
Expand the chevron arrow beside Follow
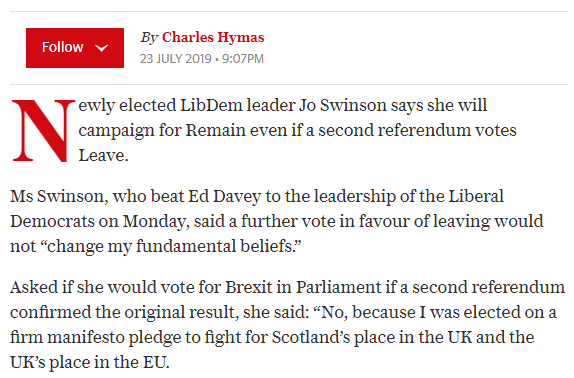tap(101, 48)
